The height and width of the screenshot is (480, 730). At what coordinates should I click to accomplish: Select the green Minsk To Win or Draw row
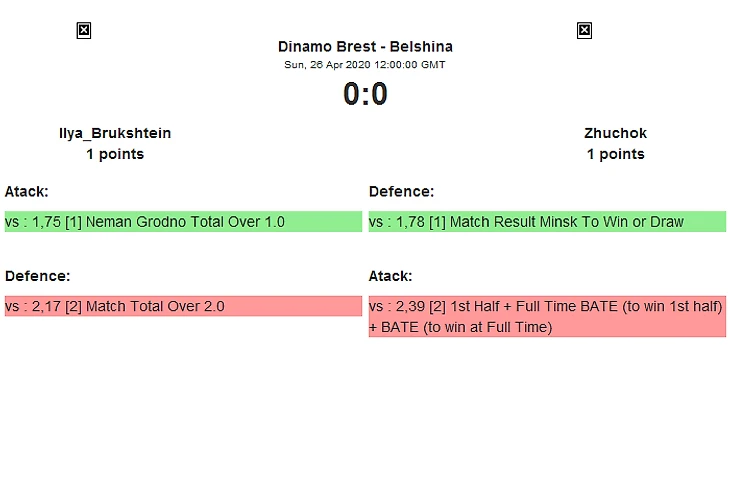548,222
